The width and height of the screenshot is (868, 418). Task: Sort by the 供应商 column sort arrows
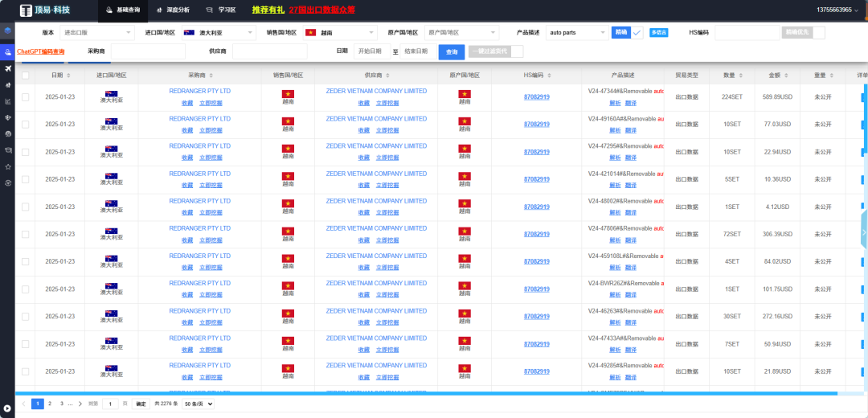point(387,76)
